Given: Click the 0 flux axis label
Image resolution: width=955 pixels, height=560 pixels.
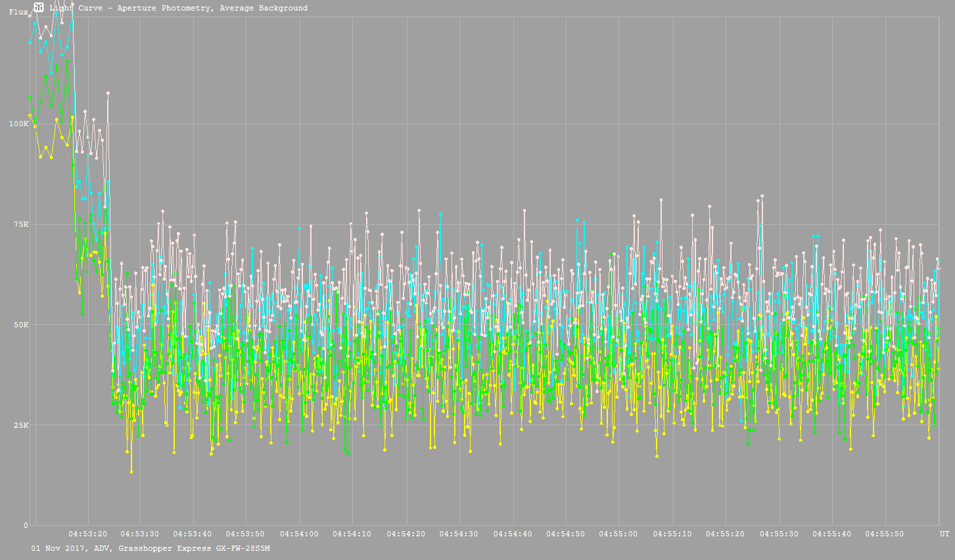Looking at the screenshot, I should pyautogui.click(x=26, y=525).
